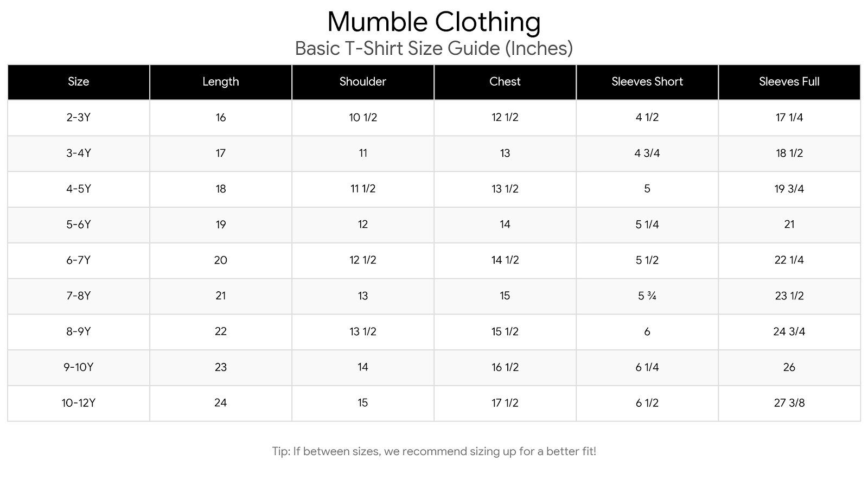
Task: Click the 27 3/8 sleeves full value
Action: pyautogui.click(x=789, y=403)
